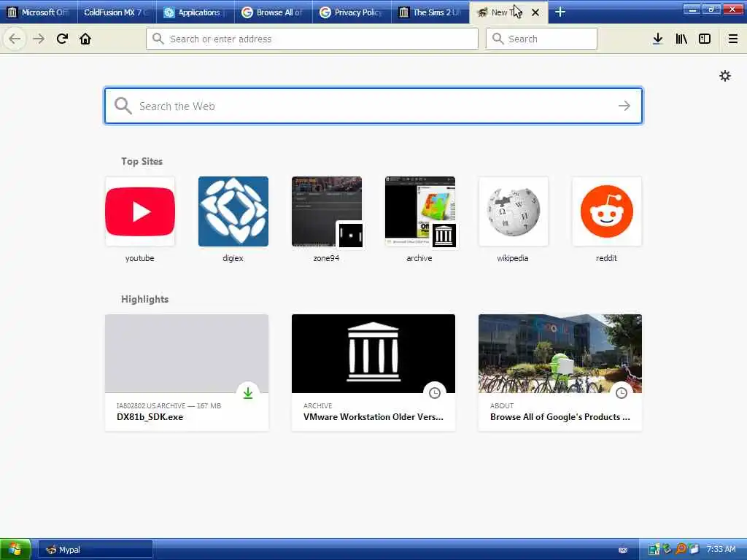Focus the address bar field
Viewport: 747px width, 560px height.
pos(312,39)
